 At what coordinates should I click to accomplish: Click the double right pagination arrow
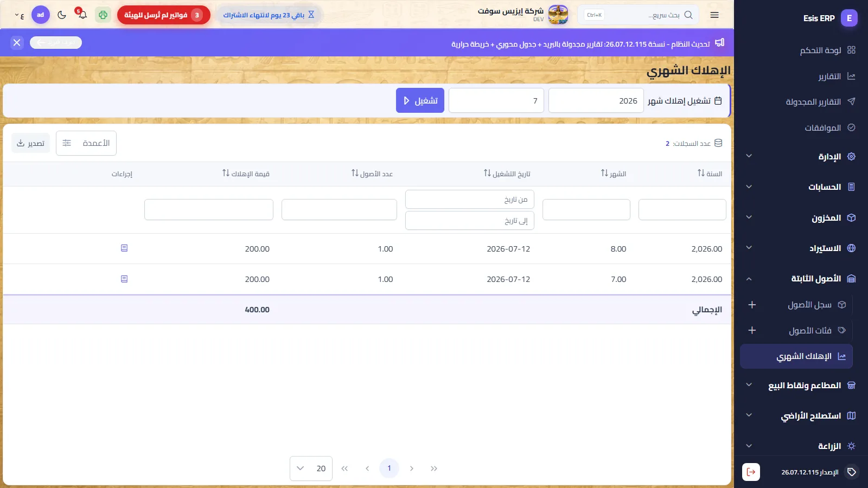434,468
